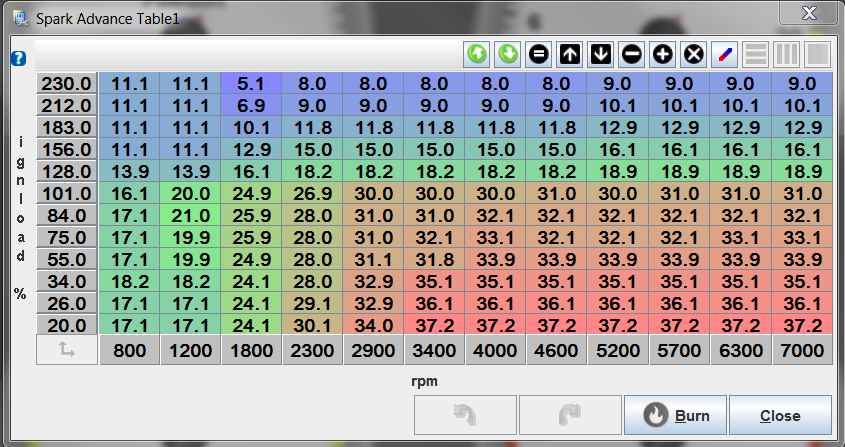
Task: Select the 34.0 load axis cell
Action: [67, 282]
